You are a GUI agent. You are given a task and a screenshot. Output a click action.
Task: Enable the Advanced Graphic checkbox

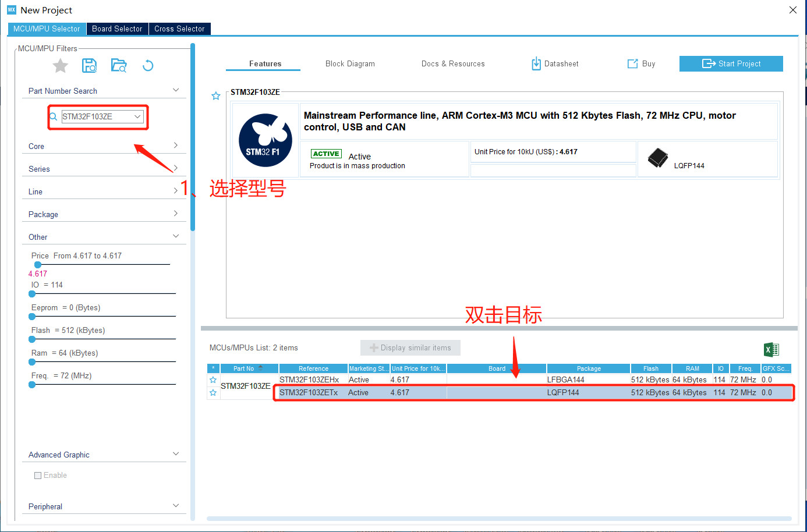point(38,476)
